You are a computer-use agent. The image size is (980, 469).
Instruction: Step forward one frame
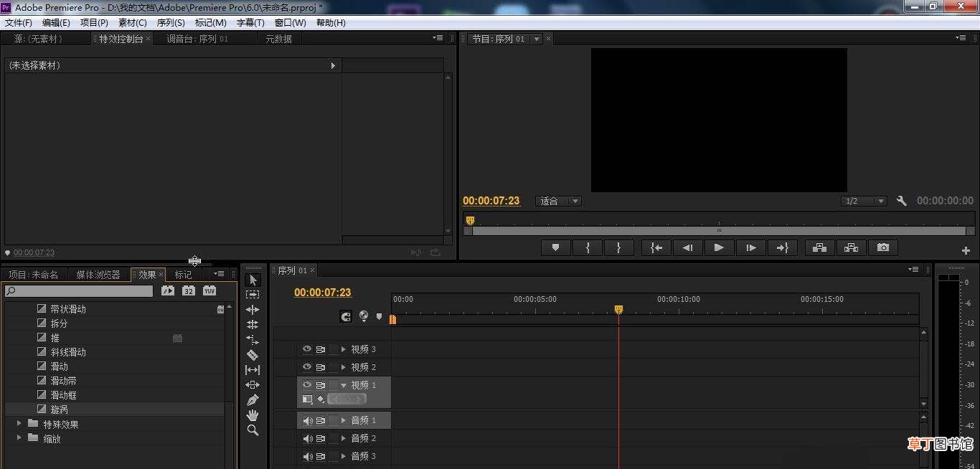click(x=750, y=247)
